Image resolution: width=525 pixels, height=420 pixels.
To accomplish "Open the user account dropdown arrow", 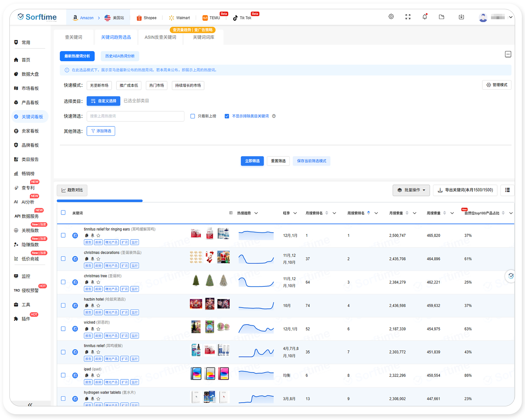I will point(511,17).
